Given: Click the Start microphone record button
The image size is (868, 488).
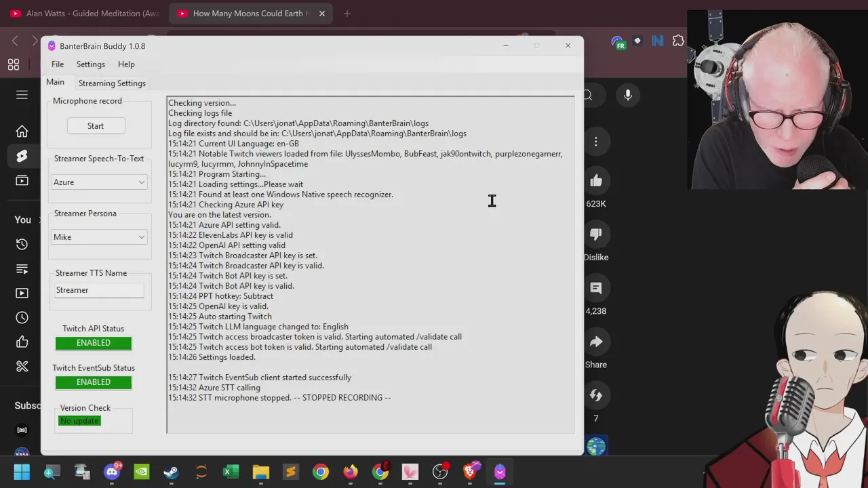Looking at the screenshot, I should point(96,126).
